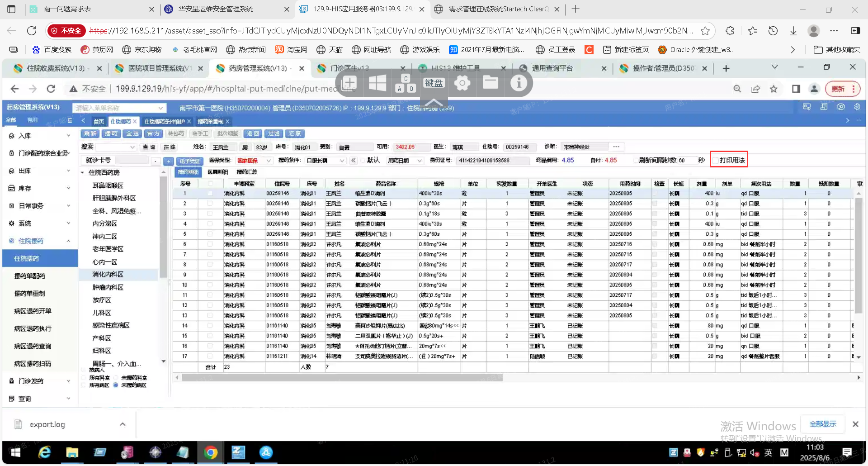Toggle the 默认 checkbox

[363, 160]
